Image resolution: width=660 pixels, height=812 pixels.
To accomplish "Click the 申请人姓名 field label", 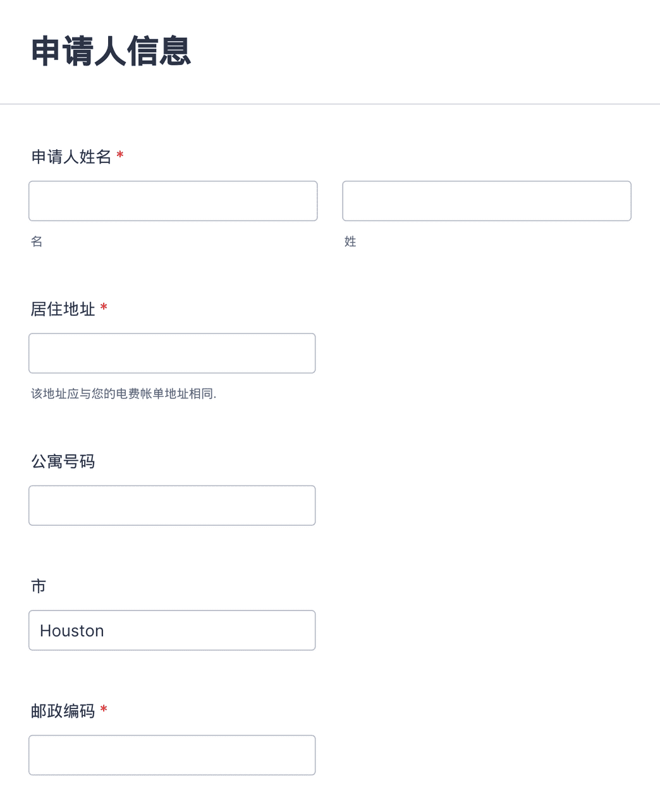I will coord(71,157).
